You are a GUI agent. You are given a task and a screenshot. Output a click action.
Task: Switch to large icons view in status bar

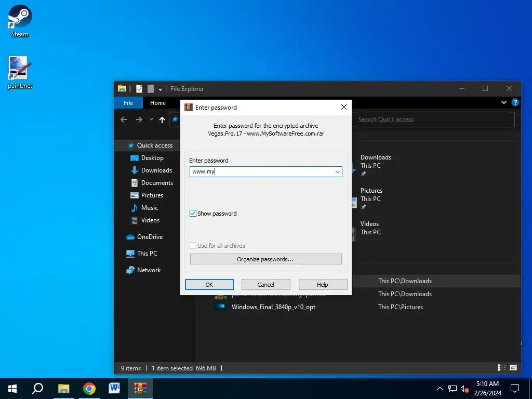coord(513,368)
